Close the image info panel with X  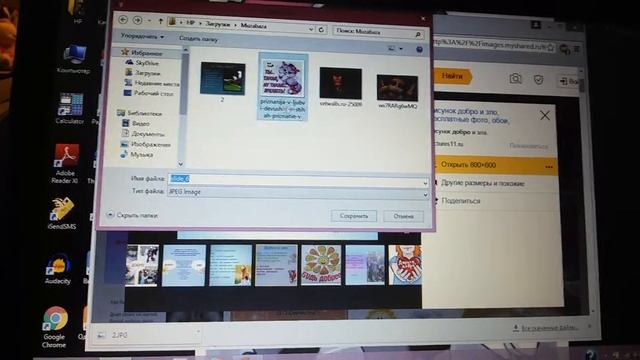(545, 116)
